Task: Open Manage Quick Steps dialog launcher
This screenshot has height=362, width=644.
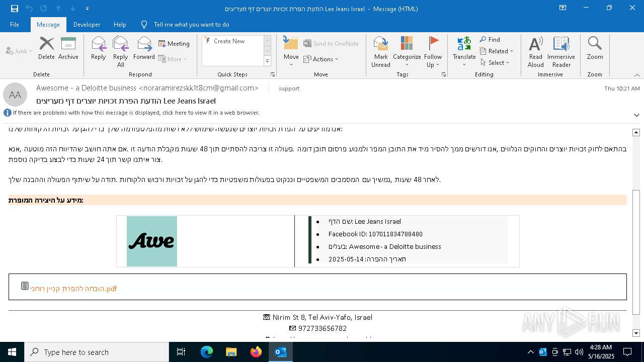Action: tap(273, 74)
